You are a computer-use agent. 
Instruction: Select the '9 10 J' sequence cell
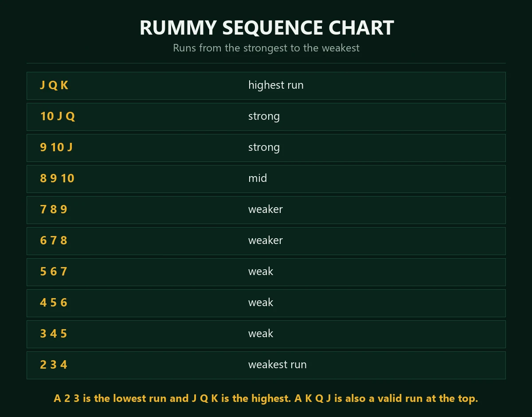(x=56, y=147)
